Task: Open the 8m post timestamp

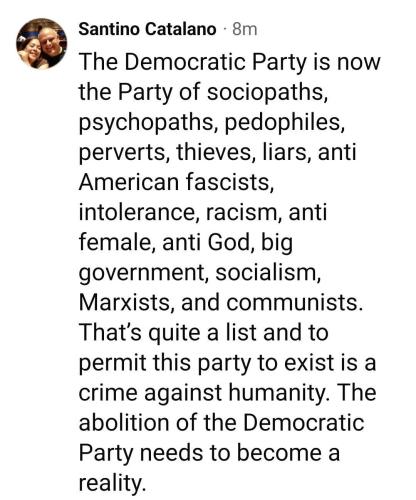Action: point(245,30)
